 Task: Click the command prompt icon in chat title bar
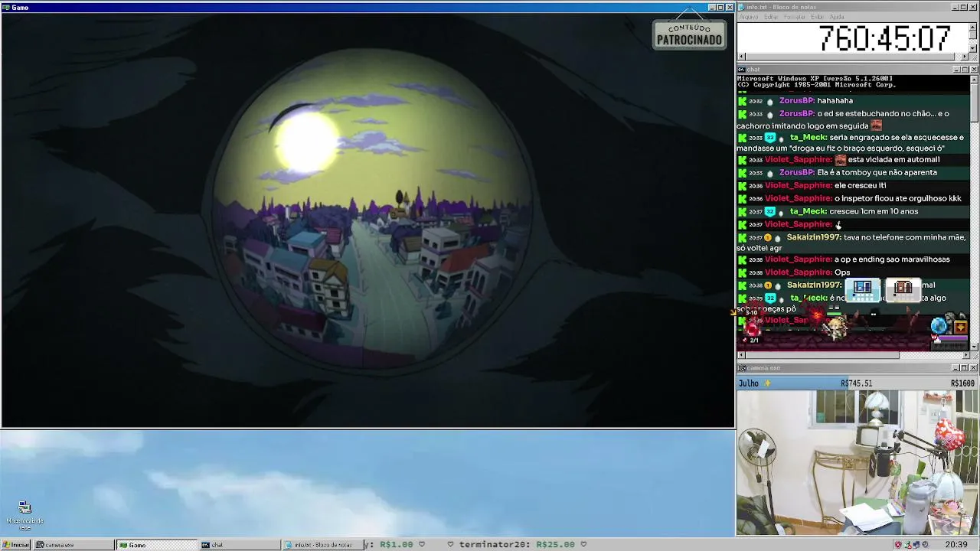pyautogui.click(x=742, y=70)
